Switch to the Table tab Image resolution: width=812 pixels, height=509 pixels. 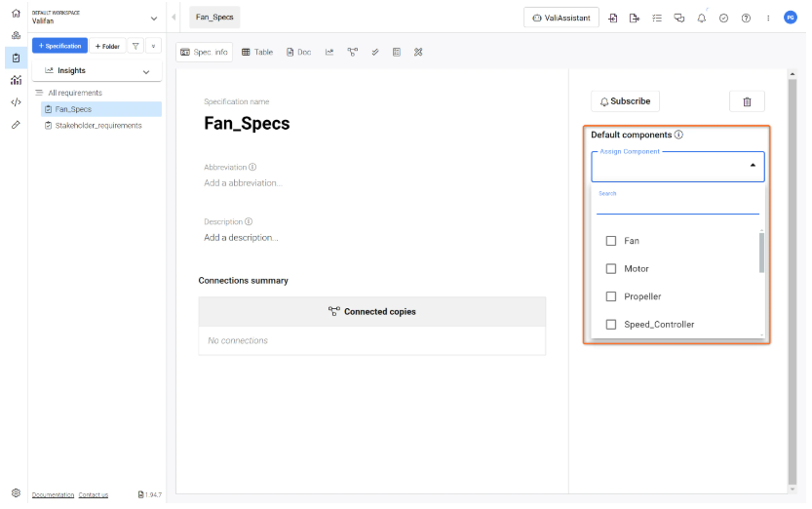tap(257, 52)
